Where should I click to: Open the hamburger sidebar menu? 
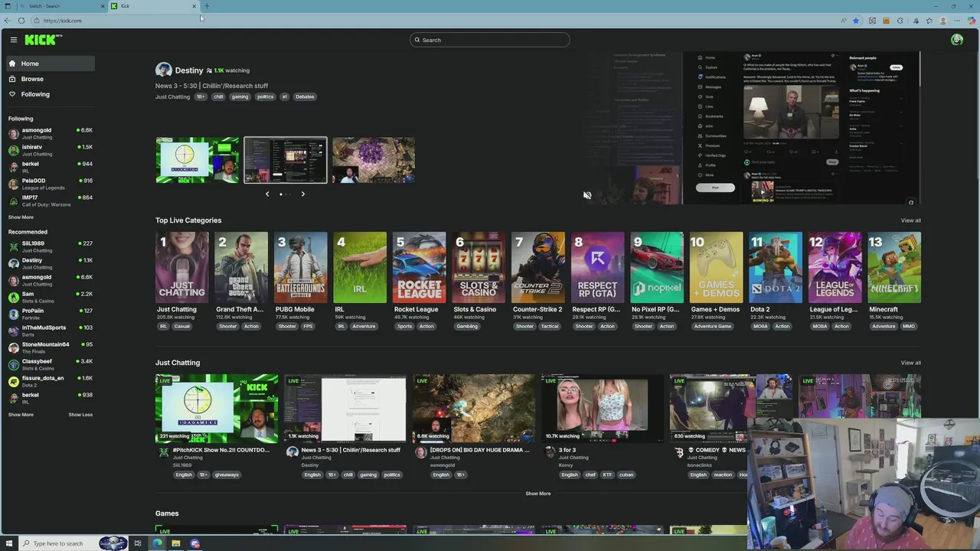[13, 40]
